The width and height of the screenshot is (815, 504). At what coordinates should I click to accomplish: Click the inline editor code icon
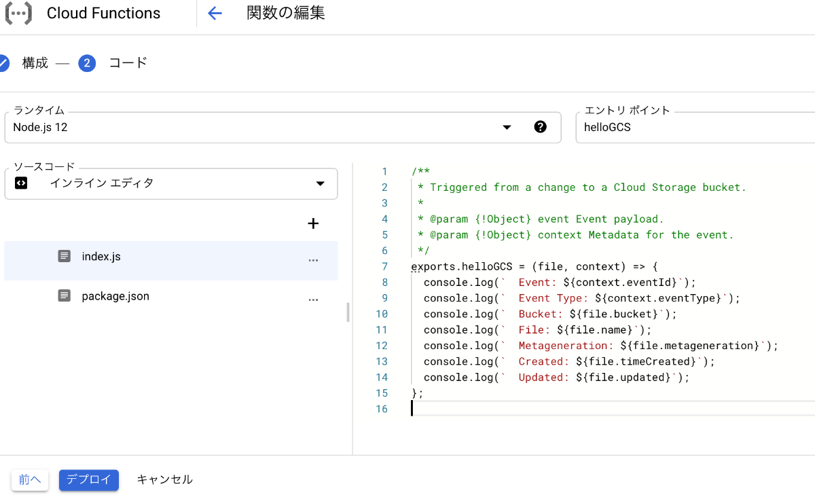[21, 183]
